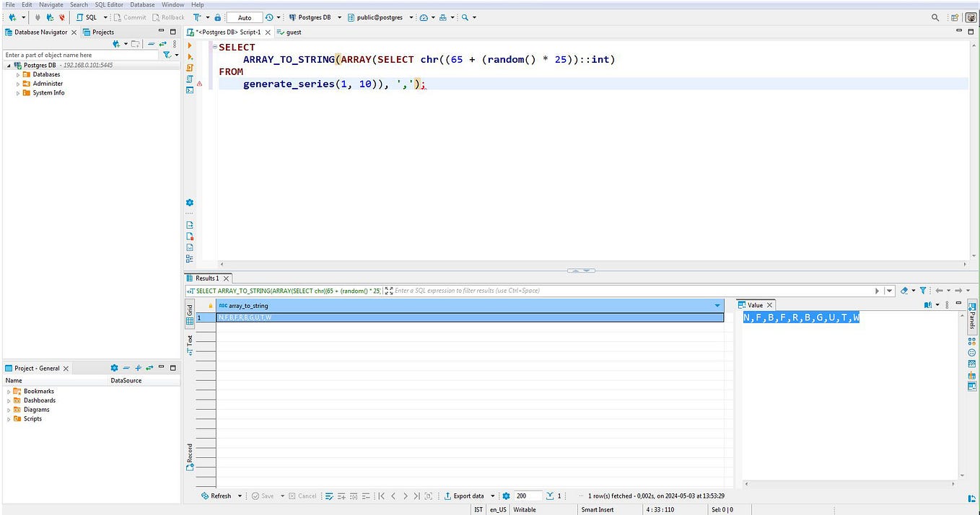Switch results panel to Text view

pyautogui.click(x=190, y=344)
